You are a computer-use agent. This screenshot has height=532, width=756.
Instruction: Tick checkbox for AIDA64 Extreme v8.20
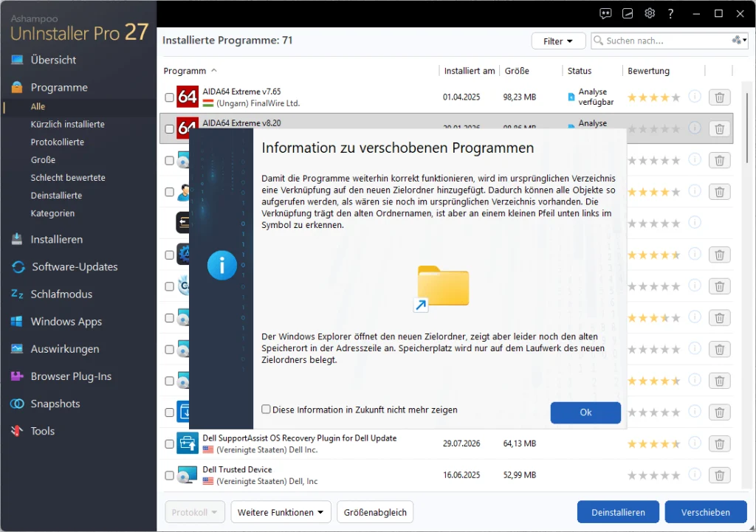[169, 128]
